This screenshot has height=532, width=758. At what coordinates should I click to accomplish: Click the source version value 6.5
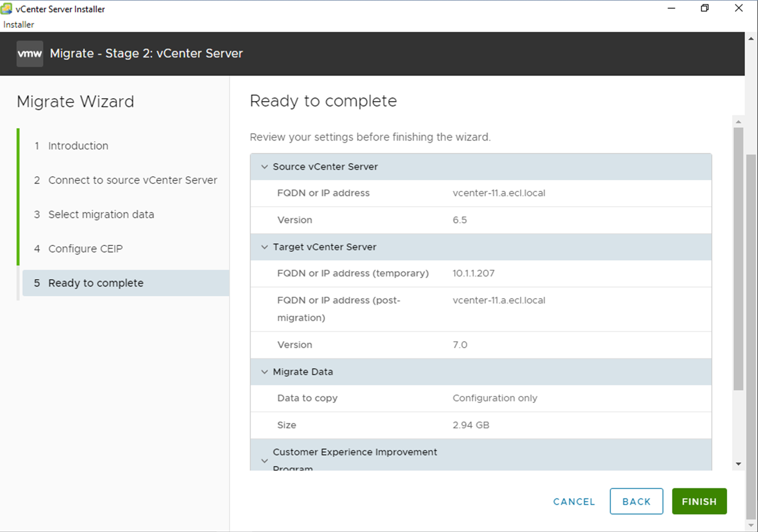460,220
